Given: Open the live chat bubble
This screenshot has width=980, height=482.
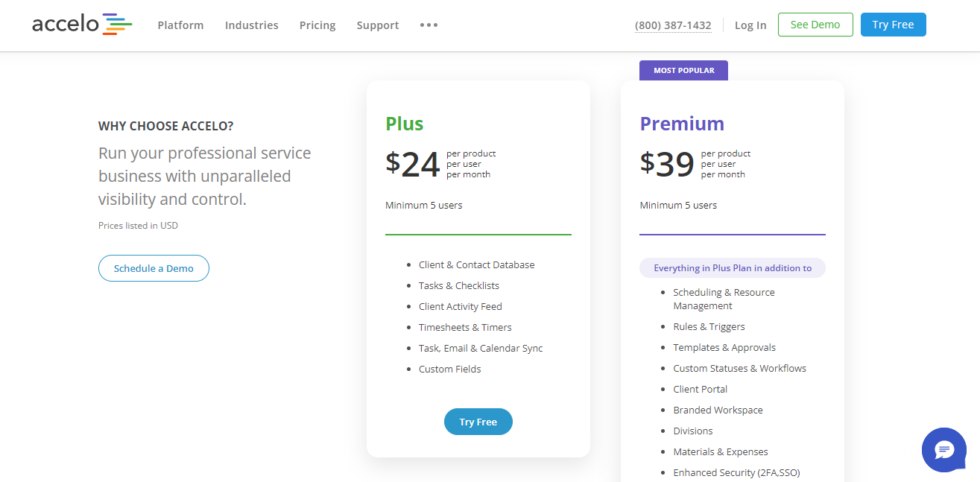Looking at the screenshot, I should coord(943,449).
